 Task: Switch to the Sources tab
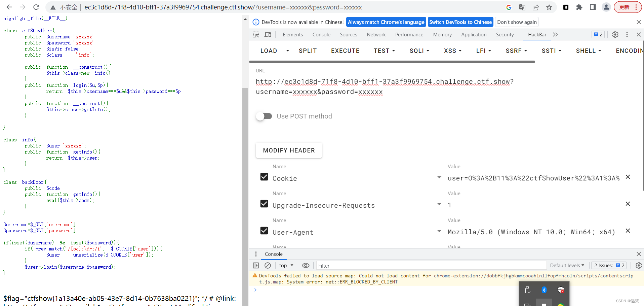[348, 34]
